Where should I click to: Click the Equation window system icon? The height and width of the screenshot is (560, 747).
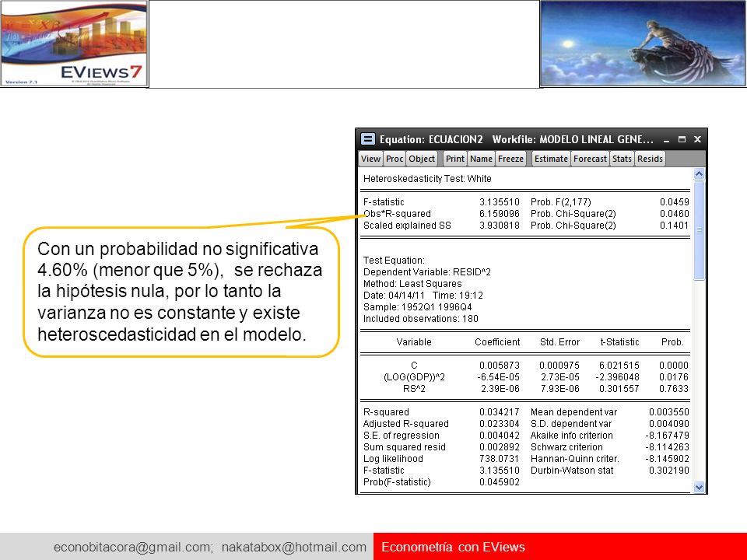(x=367, y=139)
